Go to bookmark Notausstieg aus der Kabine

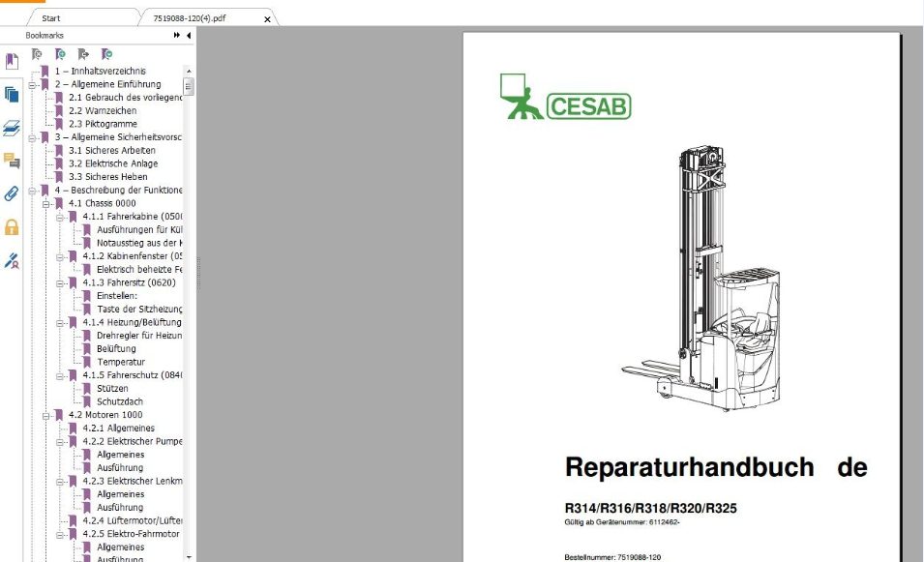139,243
